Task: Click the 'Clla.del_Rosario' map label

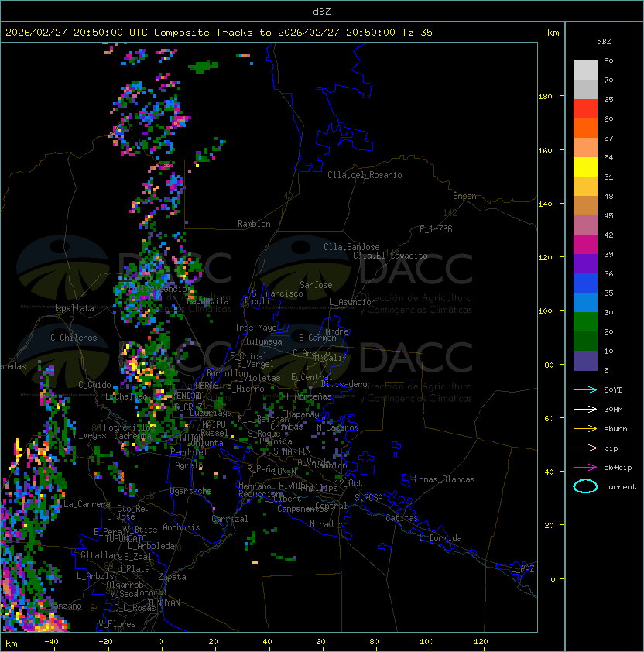Action: tap(365, 175)
